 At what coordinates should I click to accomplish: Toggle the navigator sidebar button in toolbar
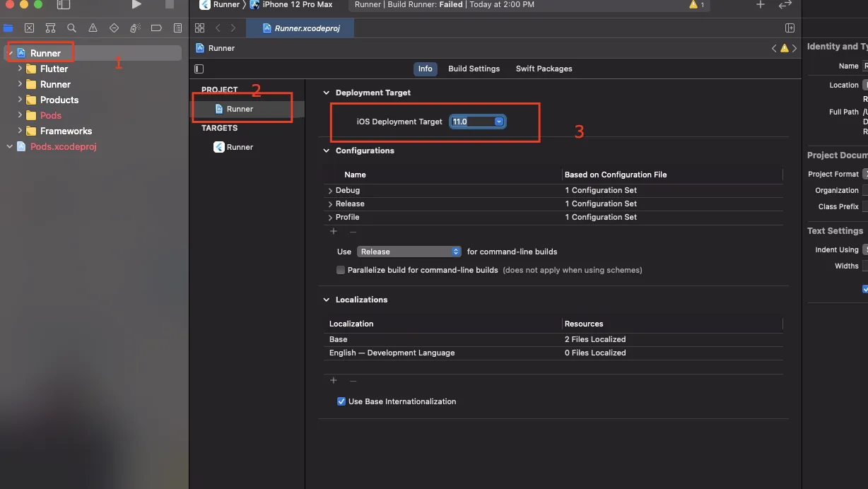click(x=64, y=5)
